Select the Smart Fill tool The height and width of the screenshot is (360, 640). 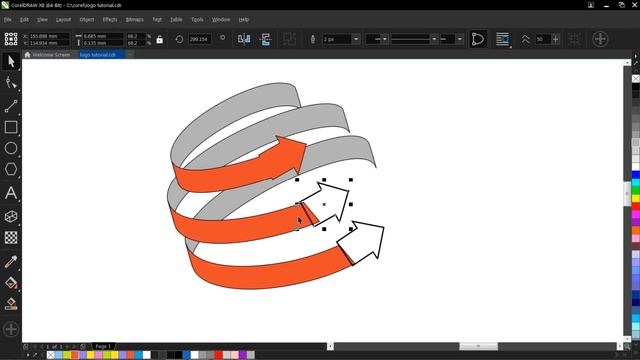pyautogui.click(x=11, y=304)
